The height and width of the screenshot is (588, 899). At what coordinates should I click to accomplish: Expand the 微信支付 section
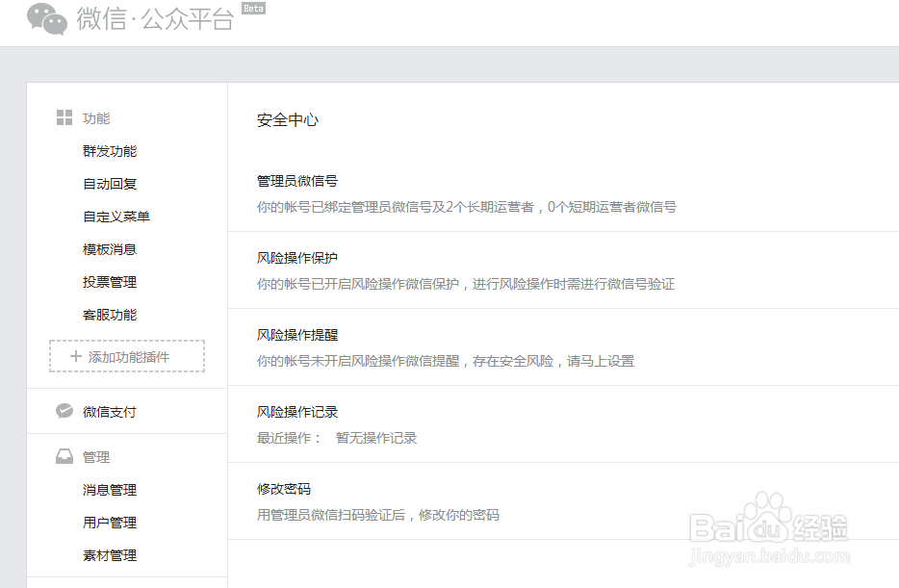108,410
